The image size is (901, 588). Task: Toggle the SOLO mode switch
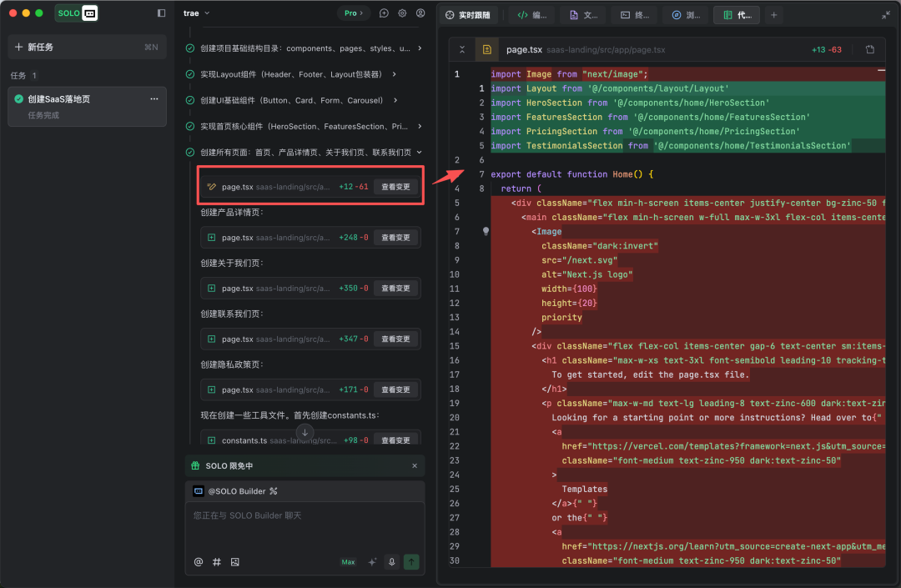click(77, 13)
